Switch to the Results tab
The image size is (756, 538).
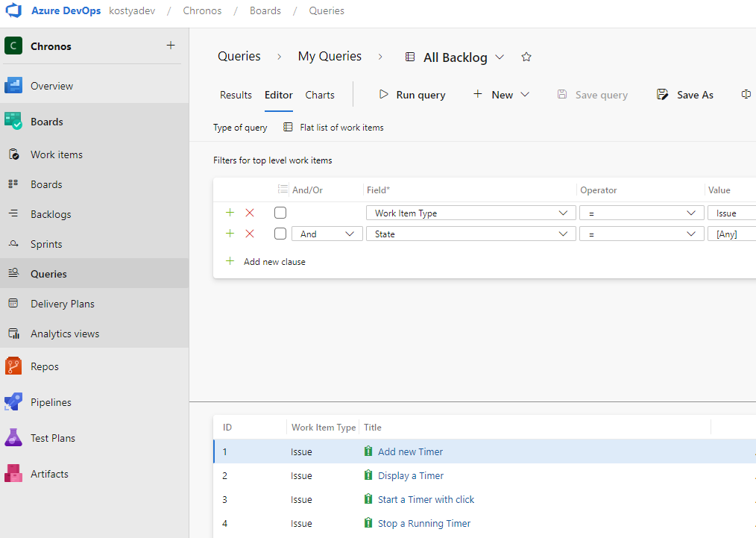(236, 95)
